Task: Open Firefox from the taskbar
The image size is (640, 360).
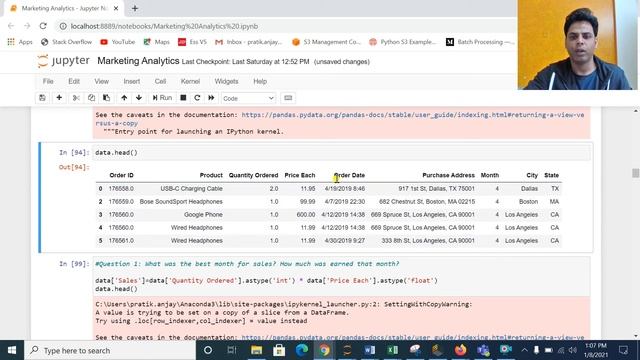Action: 460,350
